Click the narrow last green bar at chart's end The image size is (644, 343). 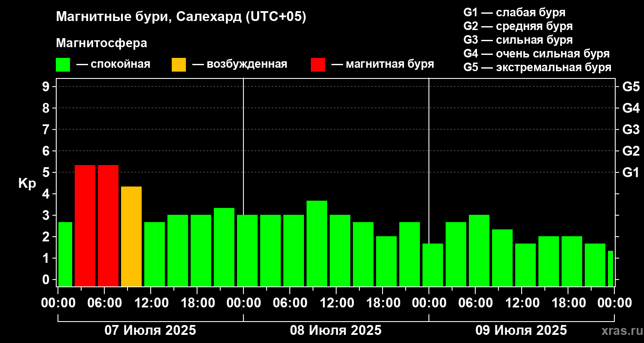pyautogui.click(x=611, y=268)
